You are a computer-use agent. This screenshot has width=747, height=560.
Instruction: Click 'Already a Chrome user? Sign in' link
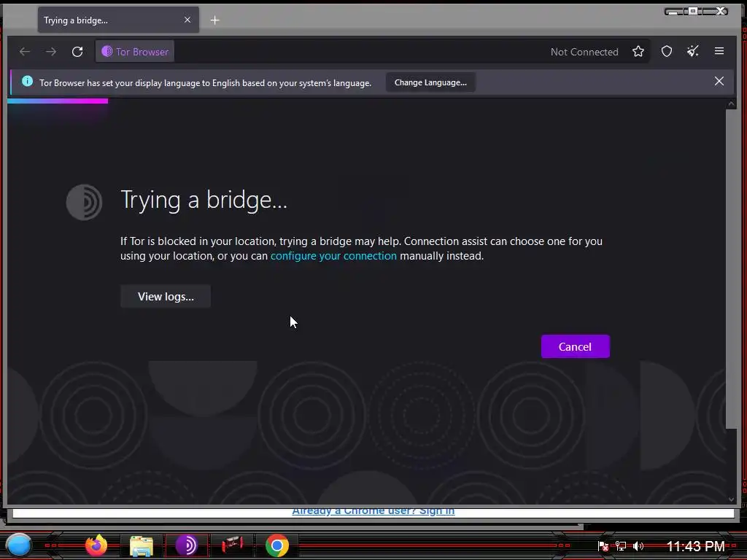[373, 511]
